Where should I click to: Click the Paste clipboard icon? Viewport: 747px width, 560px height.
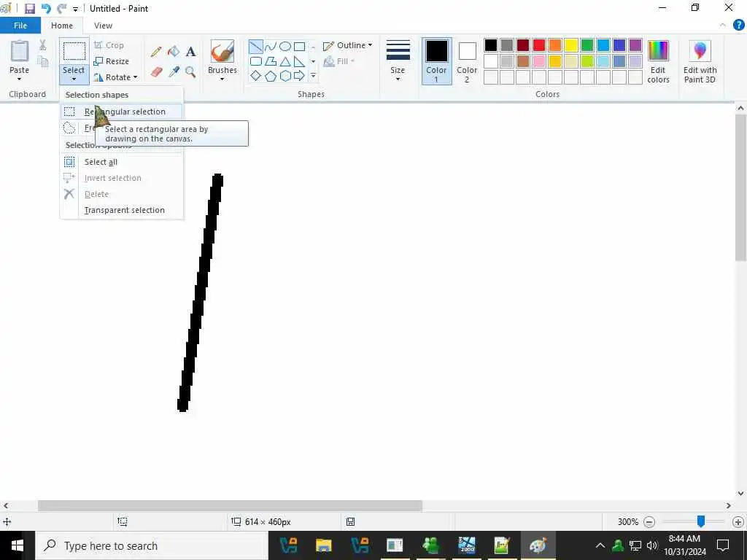[x=20, y=52]
